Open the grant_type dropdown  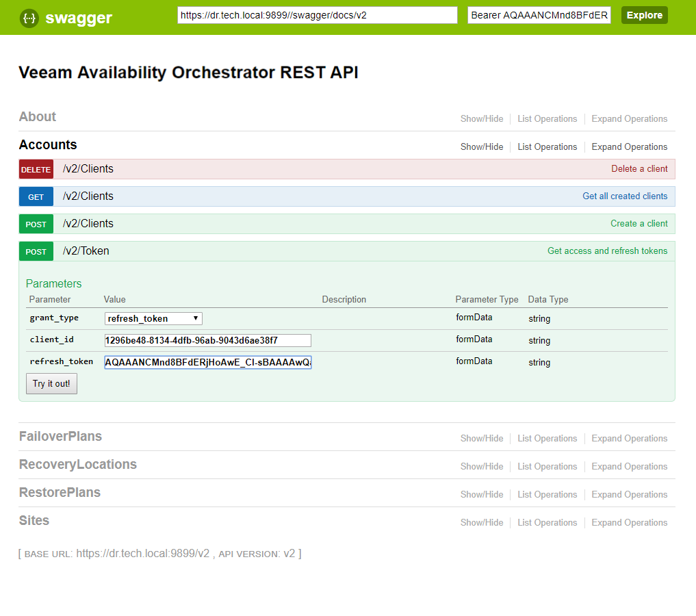pyautogui.click(x=153, y=319)
